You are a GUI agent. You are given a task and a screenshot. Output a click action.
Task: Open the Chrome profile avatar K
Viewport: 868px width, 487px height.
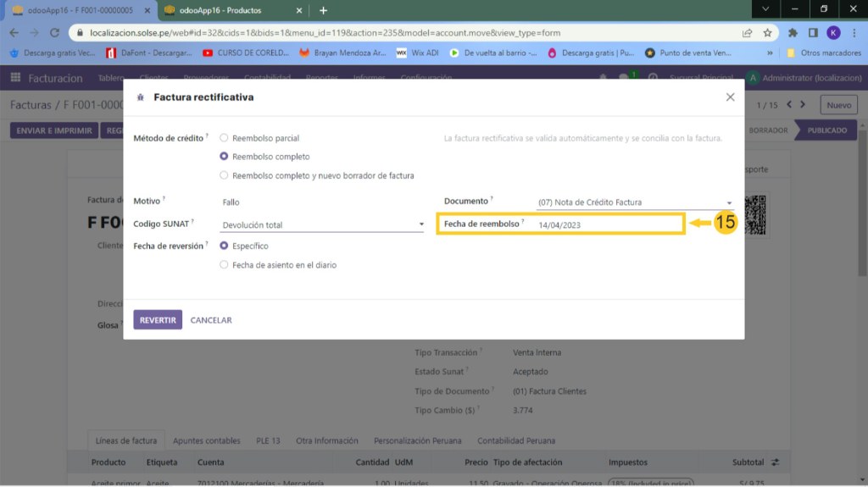click(832, 33)
